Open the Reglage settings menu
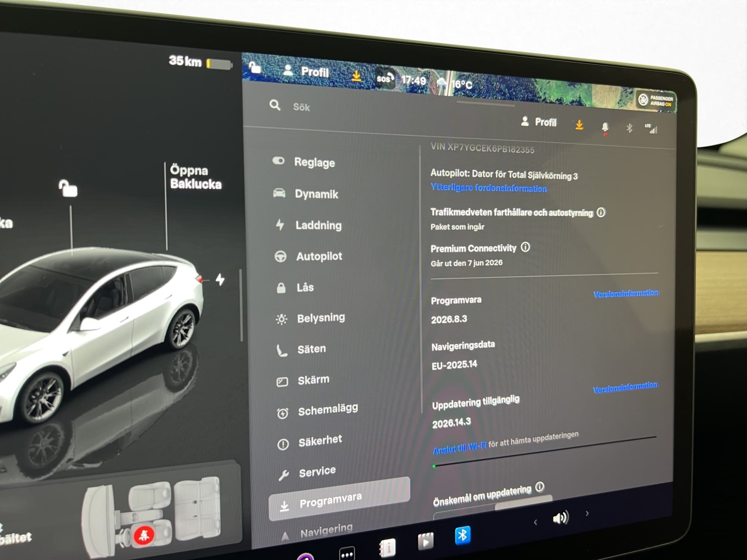Screen dimensions: 747x560 coord(303,162)
